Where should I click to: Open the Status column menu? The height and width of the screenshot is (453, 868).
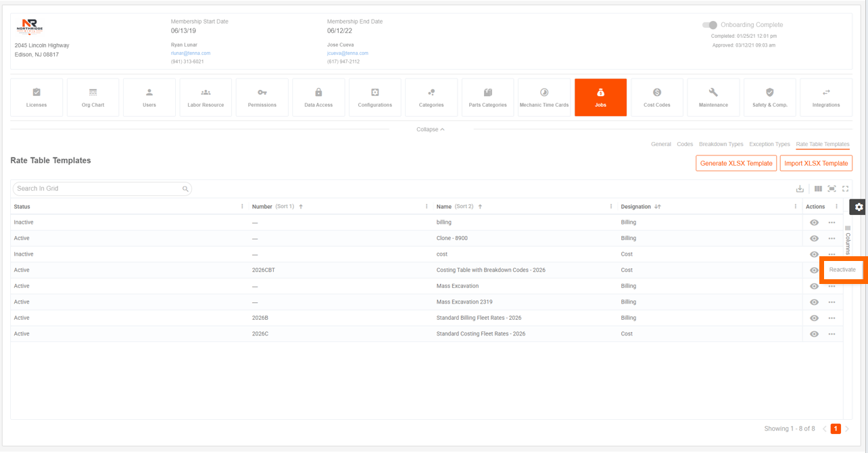pos(242,207)
